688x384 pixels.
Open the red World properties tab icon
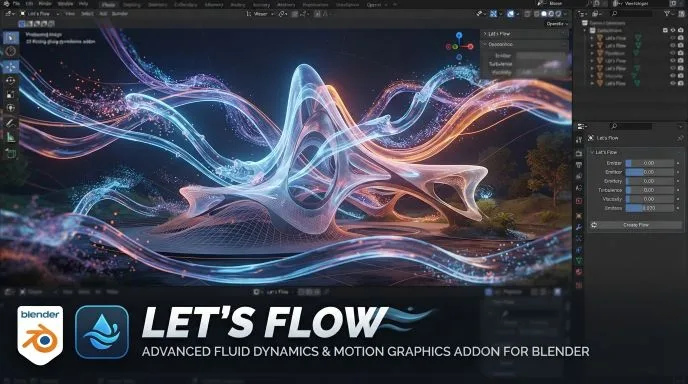[x=579, y=201]
